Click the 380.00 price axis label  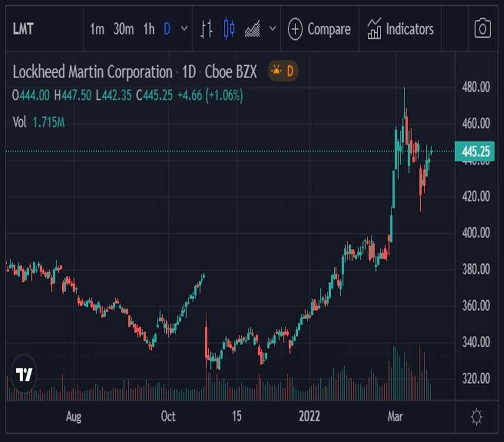[476, 269]
